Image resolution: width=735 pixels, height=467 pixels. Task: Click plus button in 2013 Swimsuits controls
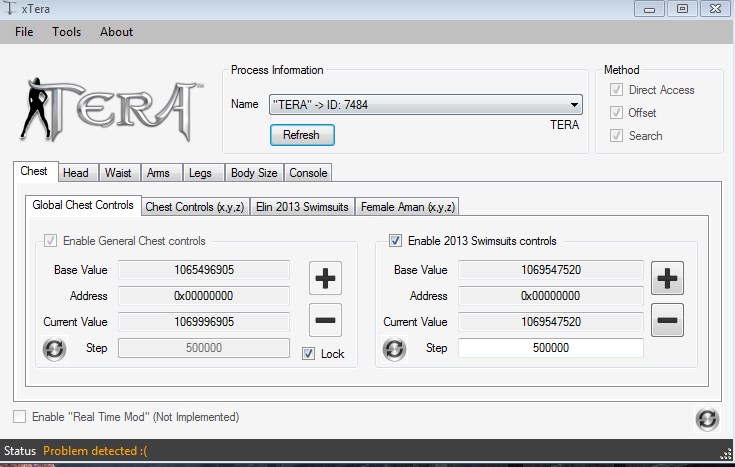point(667,278)
